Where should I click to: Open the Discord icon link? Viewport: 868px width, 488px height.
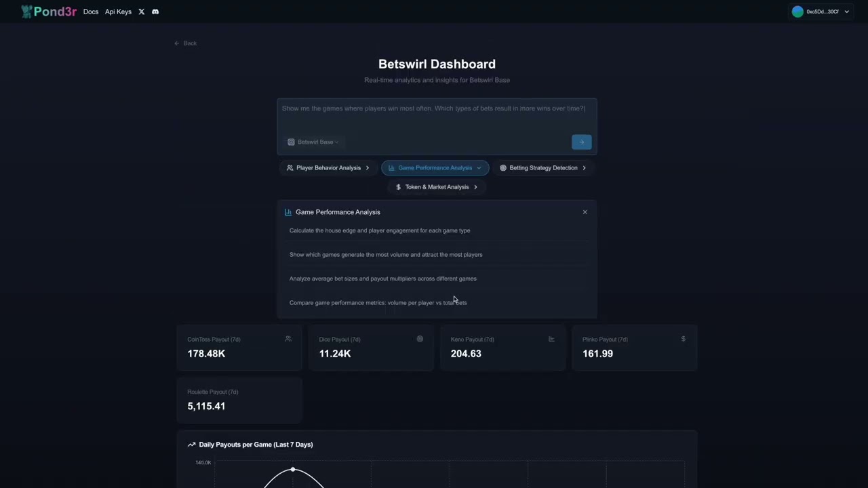tap(155, 12)
